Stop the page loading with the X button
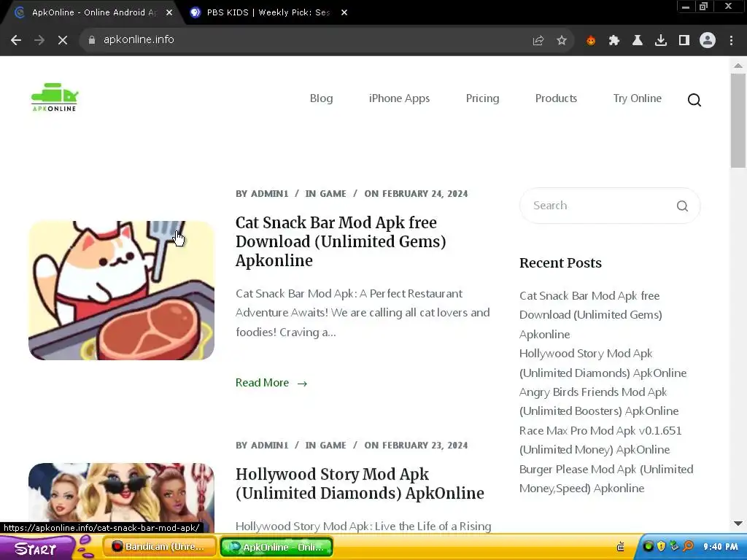Screen dimensions: 747x560 click(63, 40)
